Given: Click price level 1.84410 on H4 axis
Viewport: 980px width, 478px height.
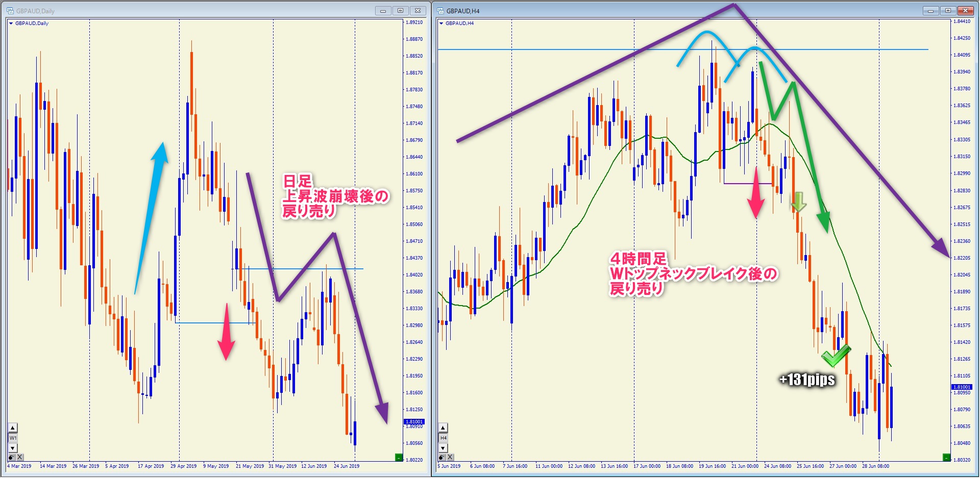Looking at the screenshot, I should click(962, 21).
